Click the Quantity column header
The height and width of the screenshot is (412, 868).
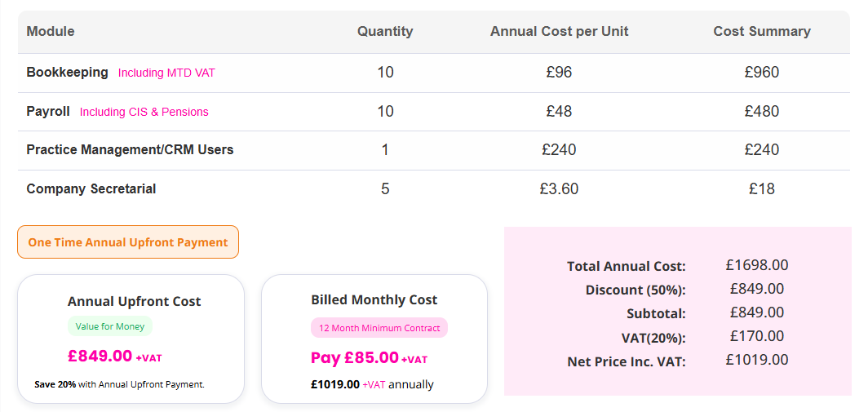385,32
